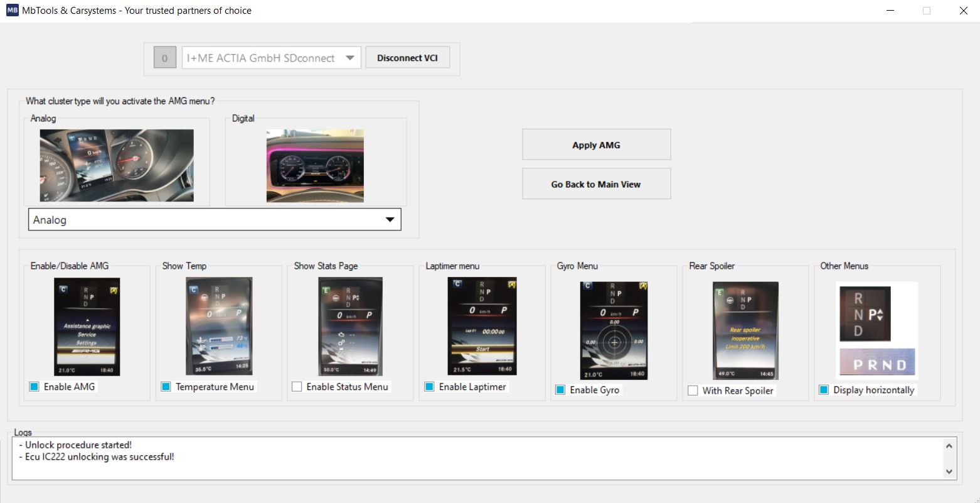980x503 pixels.
Task: Open the cluster type dropdown showing Analog
Action: 390,219
